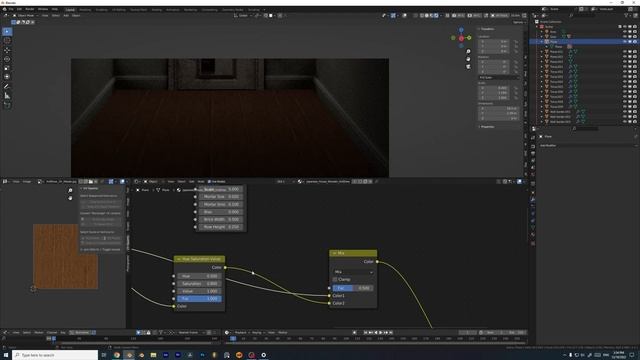Click the Mortar Size field on brick node

(x=221, y=197)
